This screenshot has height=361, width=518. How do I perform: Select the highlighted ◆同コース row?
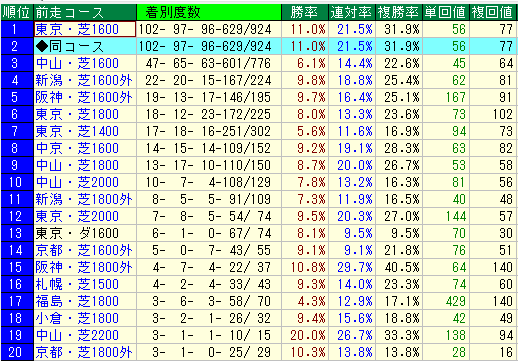tap(259, 46)
